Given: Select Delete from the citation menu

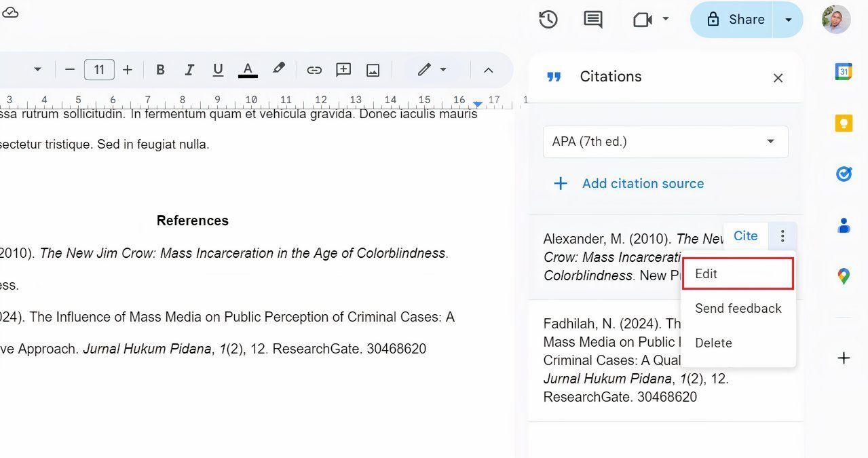Looking at the screenshot, I should point(713,343).
